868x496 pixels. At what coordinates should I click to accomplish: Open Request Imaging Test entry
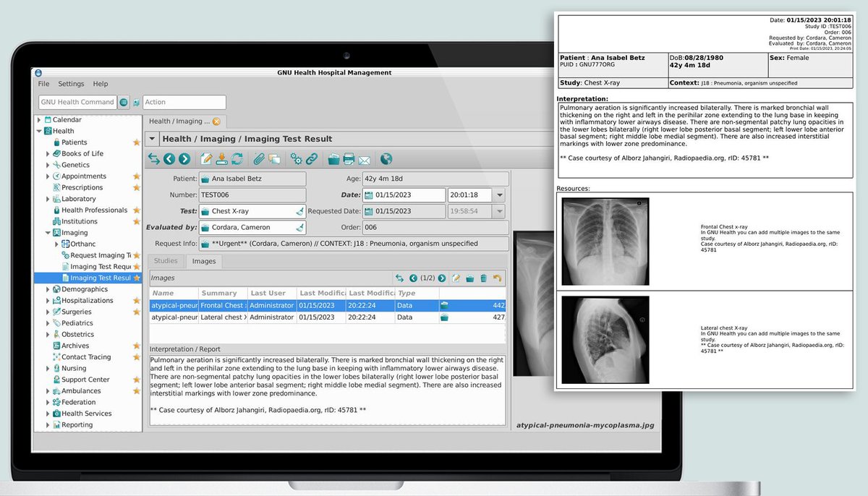tap(101, 255)
